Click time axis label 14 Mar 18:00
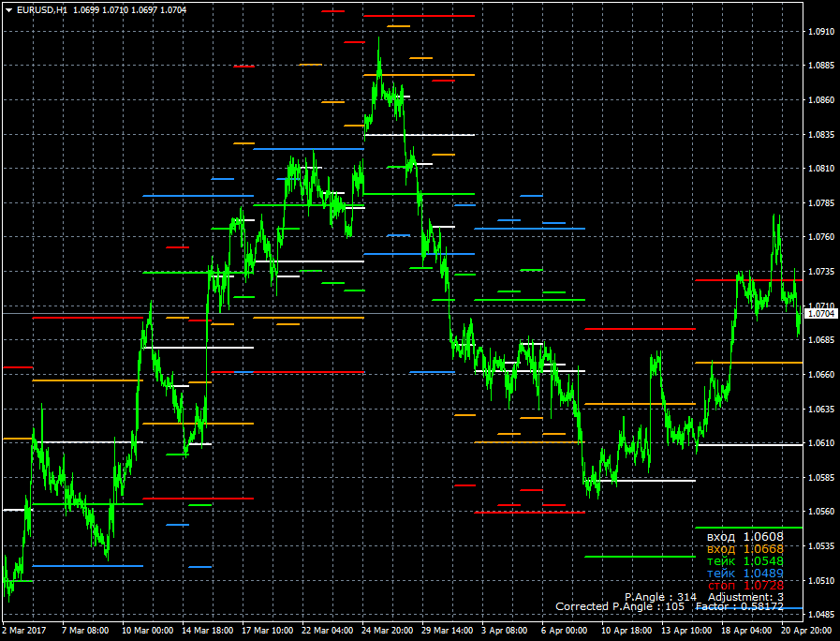This screenshot has height=641, width=840. 207,631
